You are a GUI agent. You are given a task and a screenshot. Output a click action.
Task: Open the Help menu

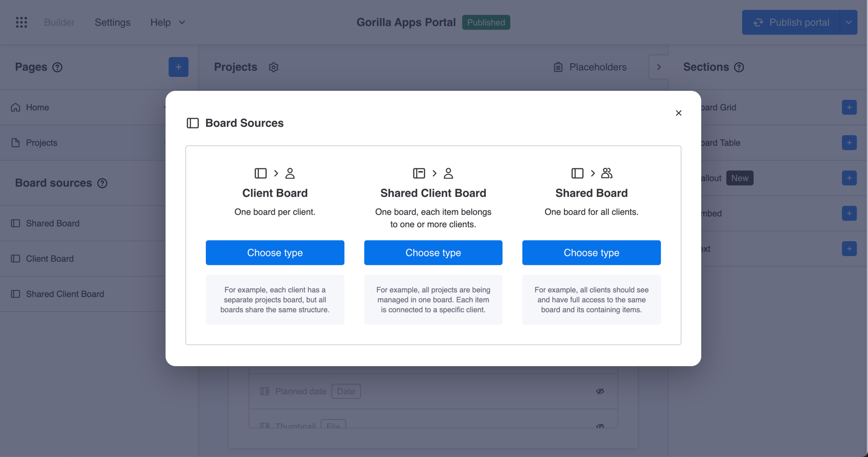click(x=168, y=22)
